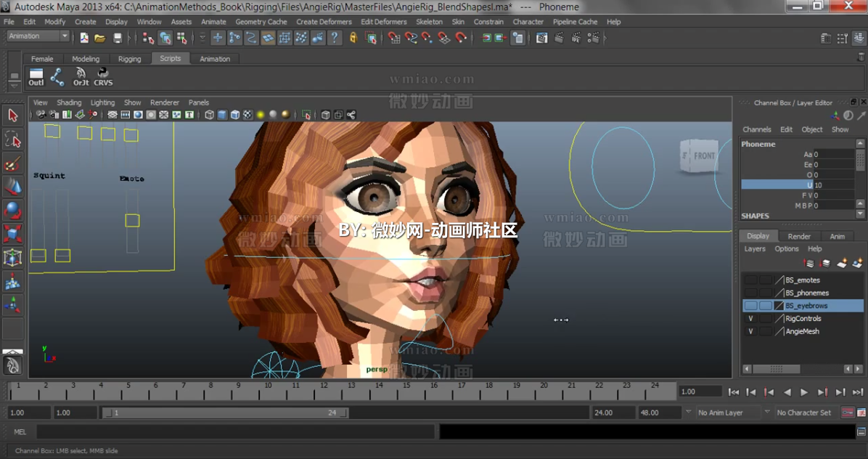Screen dimensions: 868x459
Task: Toggle visibility of BS_eyebrows layer
Action: 750,306
